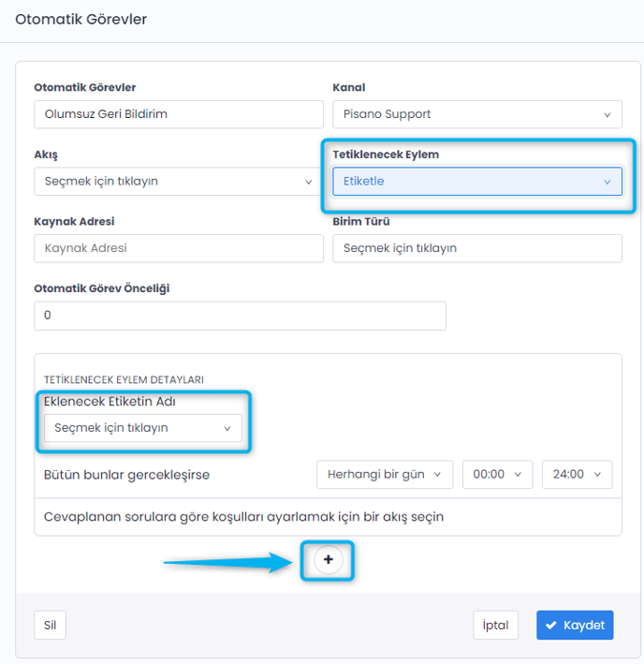Image resolution: width=644 pixels, height=664 pixels.
Task: Click the Sil button
Action: (x=51, y=626)
